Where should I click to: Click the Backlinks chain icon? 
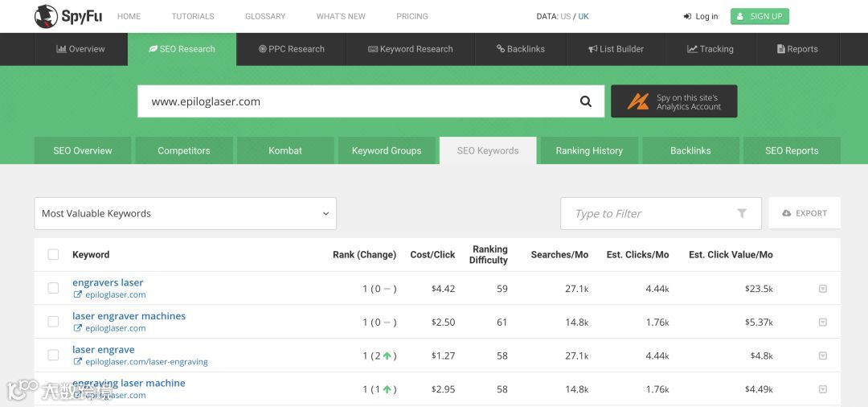pos(501,49)
